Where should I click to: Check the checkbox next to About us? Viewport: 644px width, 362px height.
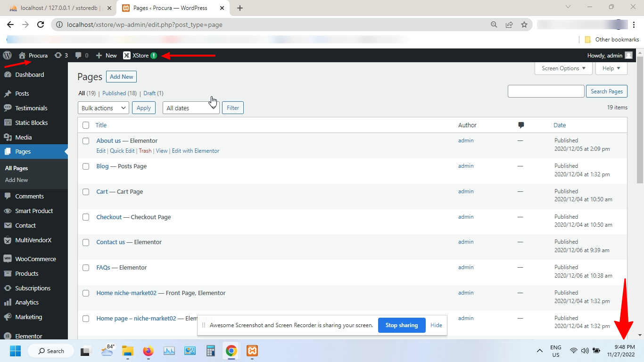pyautogui.click(x=85, y=140)
